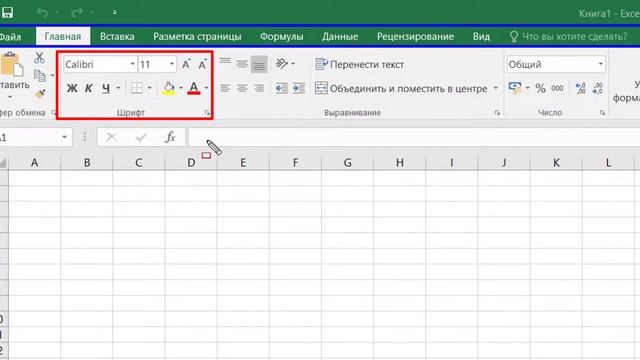Undo the last action

click(42, 13)
